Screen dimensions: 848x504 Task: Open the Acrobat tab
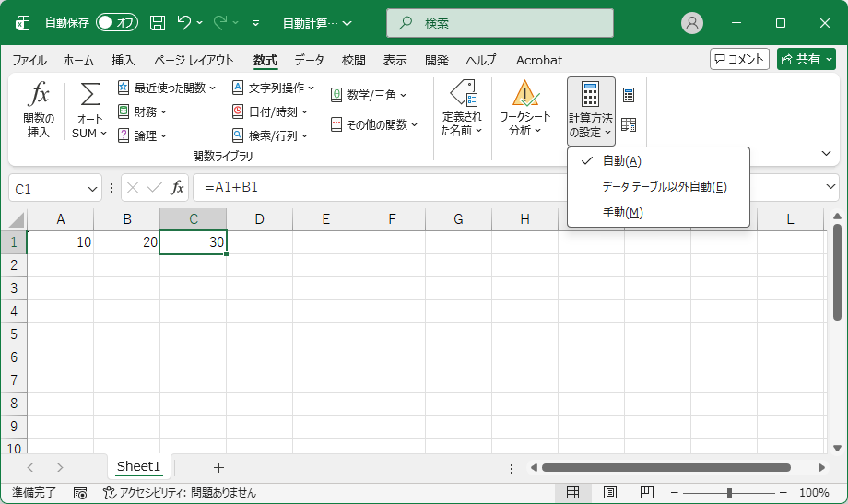[538, 60]
